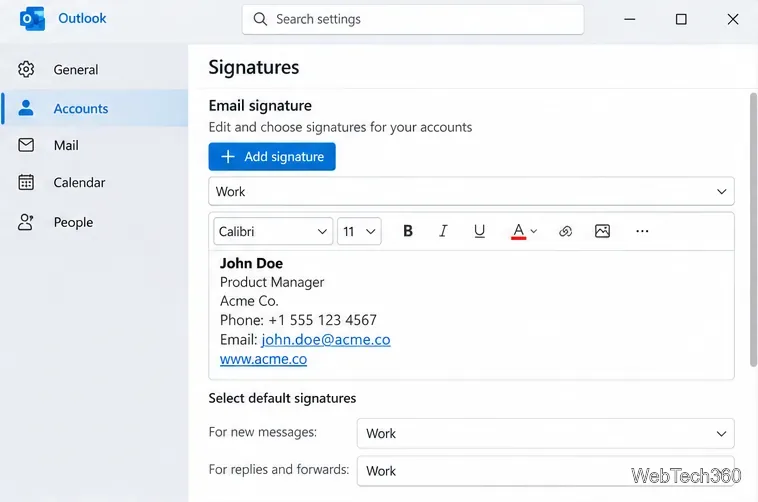Open the For new messages dropdown
Screen dimensions: 758x502
click(545, 433)
